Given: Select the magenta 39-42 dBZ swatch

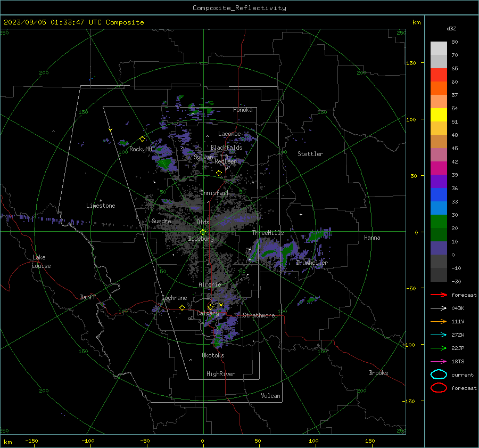Looking at the screenshot, I should tap(439, 168).
